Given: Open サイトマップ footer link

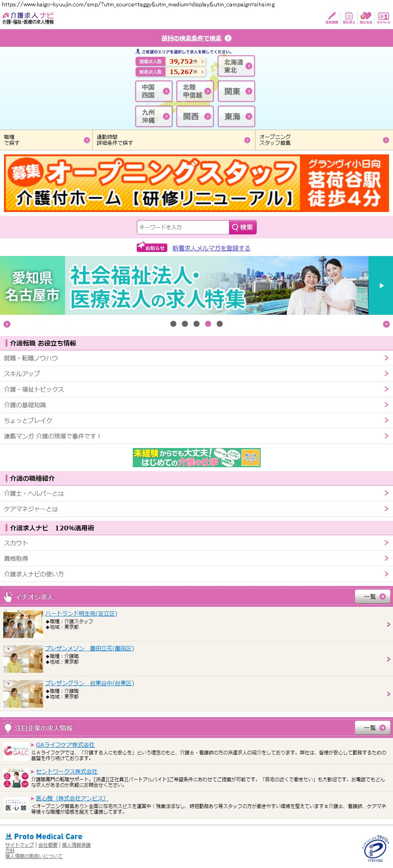Looking at the screenshot, I should (x=20, y=845).
